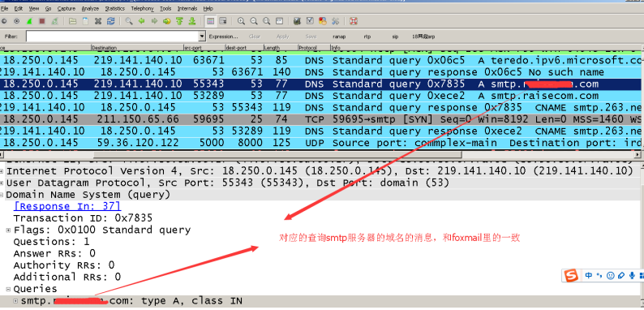Apply the ranap filter shortcut
The image size is (644, 310).
click(x=339, y=37)
